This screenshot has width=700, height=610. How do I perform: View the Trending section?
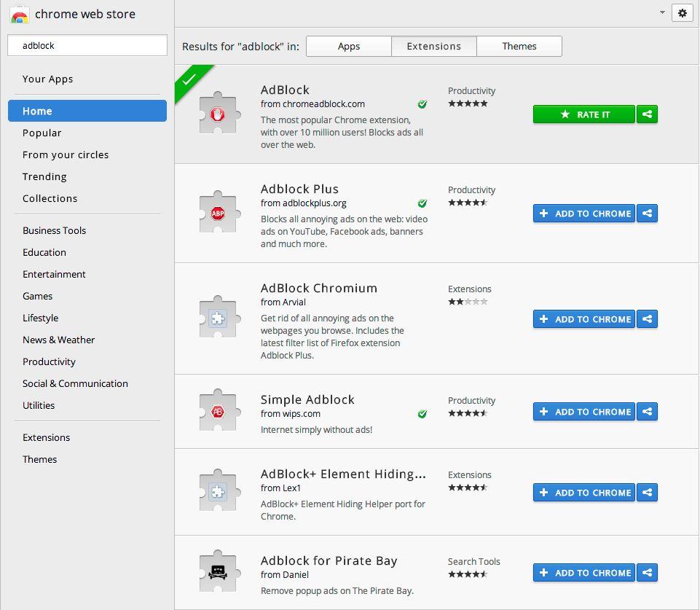(44, 177)
